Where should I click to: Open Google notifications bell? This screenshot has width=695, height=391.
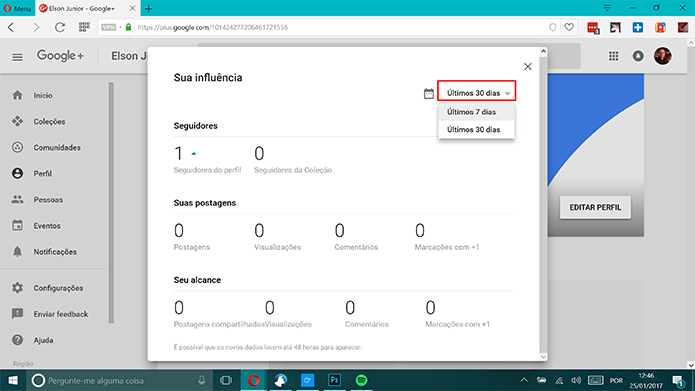click(x=638, y=56)
